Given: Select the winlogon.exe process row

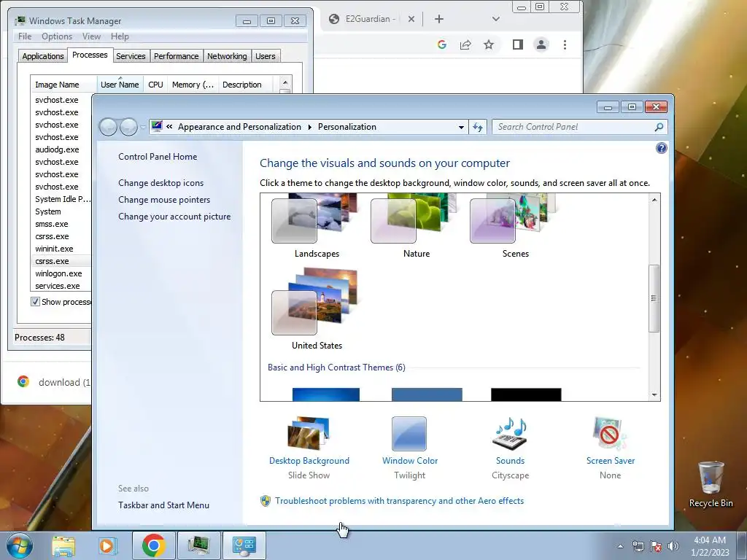Looking at the screenshot, I should (x=61, y=273).
